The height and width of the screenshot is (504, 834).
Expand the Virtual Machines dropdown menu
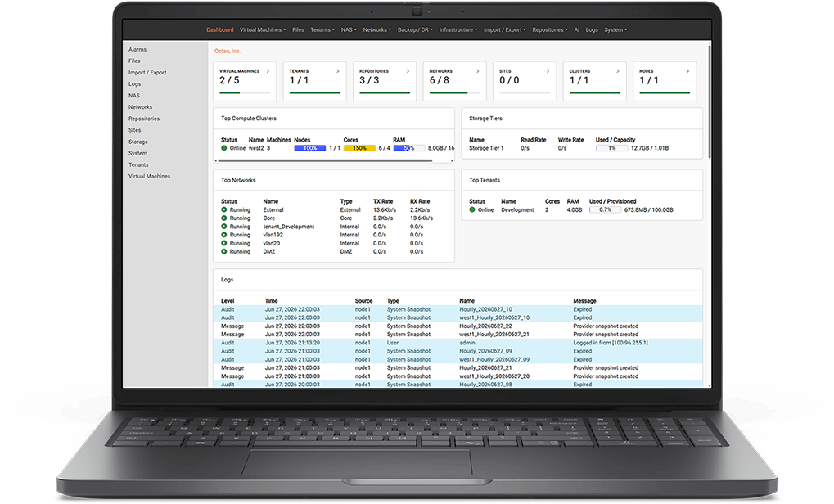point(262,29)
